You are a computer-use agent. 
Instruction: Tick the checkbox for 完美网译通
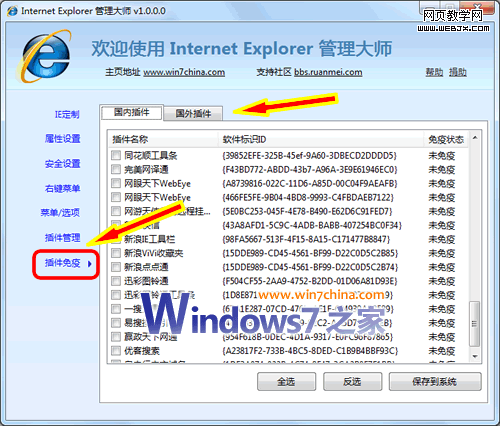click(x=116, y=169)
